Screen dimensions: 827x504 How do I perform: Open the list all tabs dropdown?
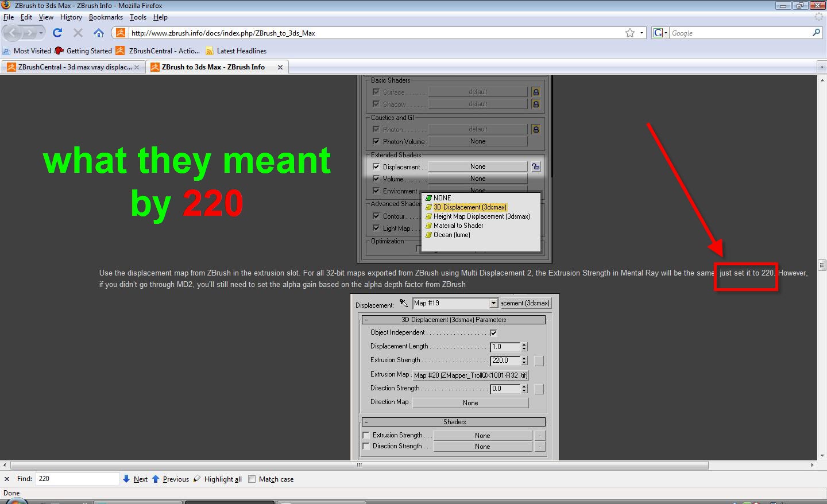click(821, 67)
